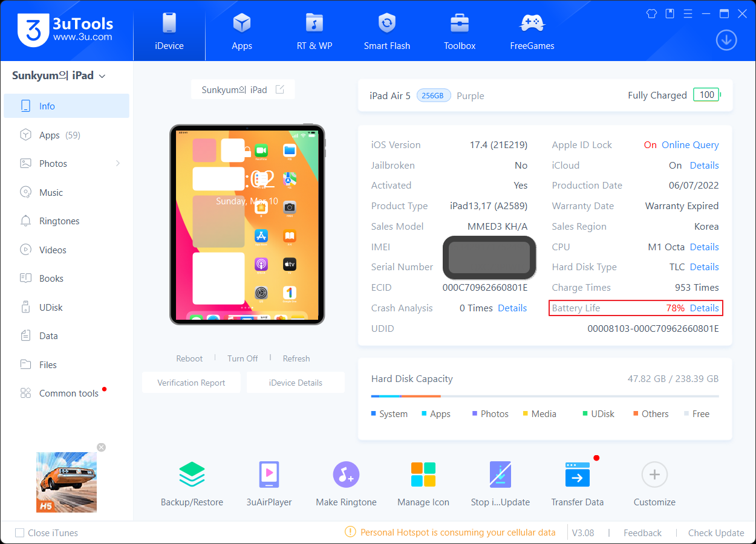Open Common tools in the sidebar

pyautogui.click(x=67, y=393)
